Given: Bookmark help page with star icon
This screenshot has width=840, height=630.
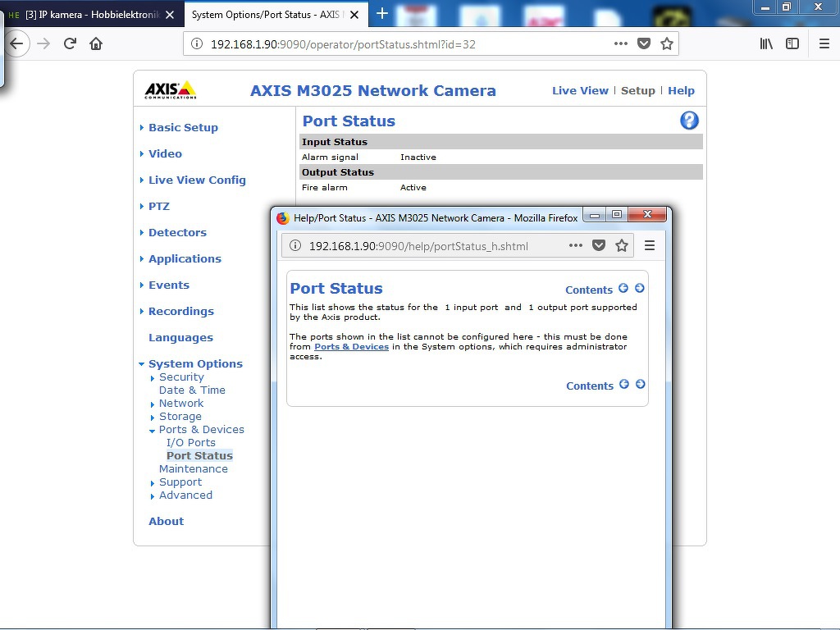Looking at the screenshot, I should [x=622, y=245].
